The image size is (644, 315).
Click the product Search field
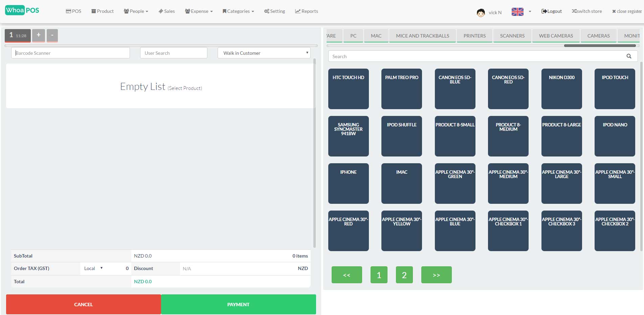click(483, 56)
